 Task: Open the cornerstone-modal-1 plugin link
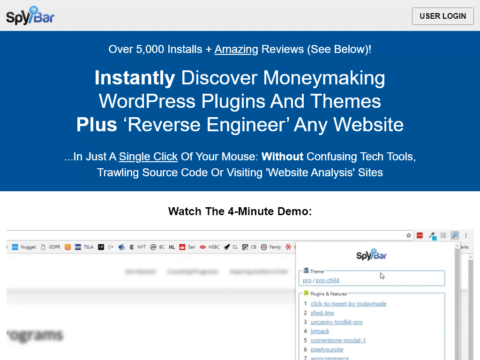[x=338, y=340]
